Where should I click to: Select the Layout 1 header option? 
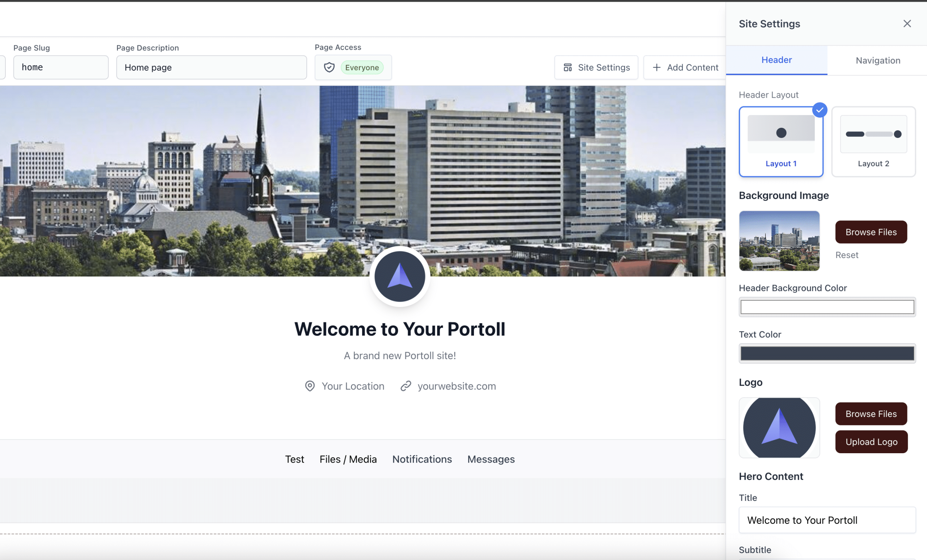click(781, 142)
